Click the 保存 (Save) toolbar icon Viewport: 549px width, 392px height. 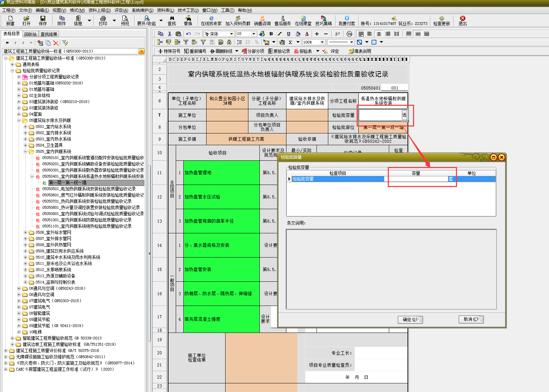pyautogui.click(x=43, y=21)
